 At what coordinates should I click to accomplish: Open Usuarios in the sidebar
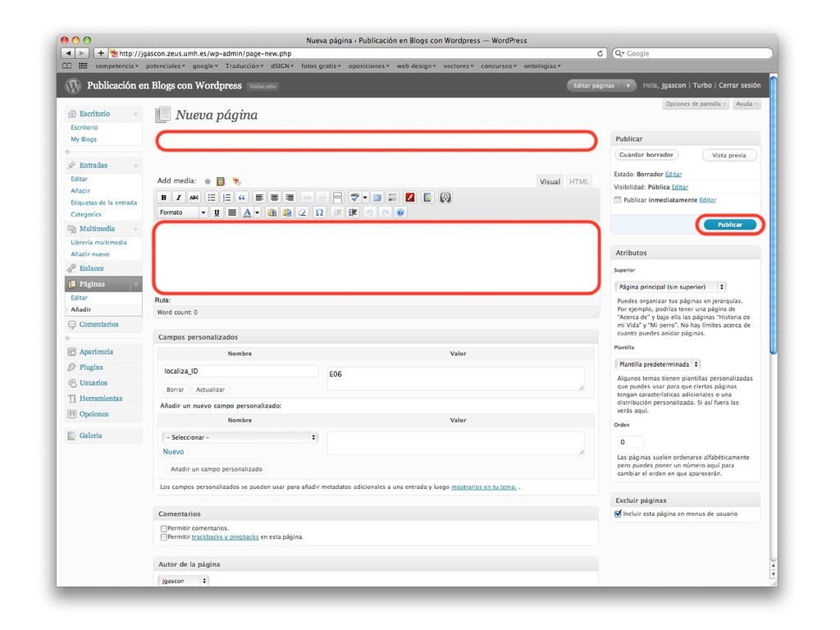click(x=94, y=383)
